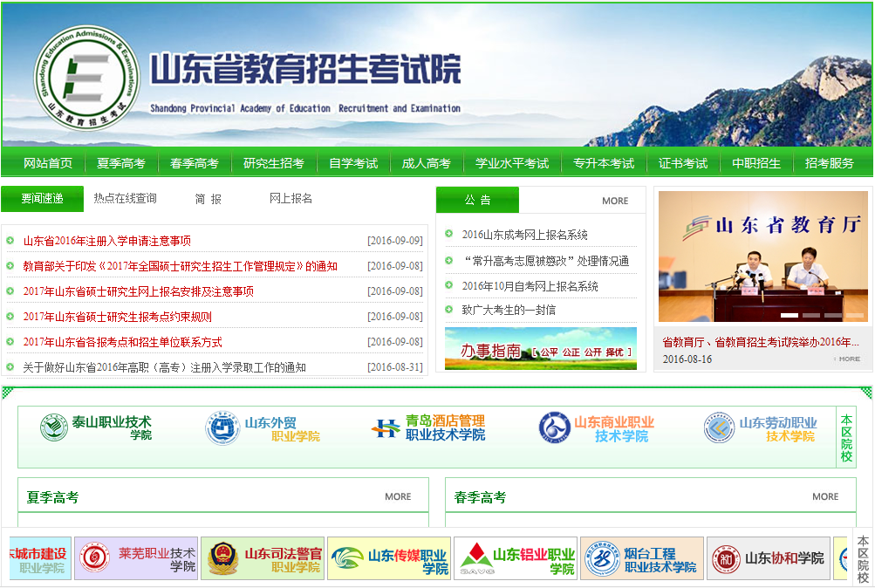This screenshot has width=875, height=588.
Task: Click the green 本区院校 side label
Action: click(x=846, y=438)
